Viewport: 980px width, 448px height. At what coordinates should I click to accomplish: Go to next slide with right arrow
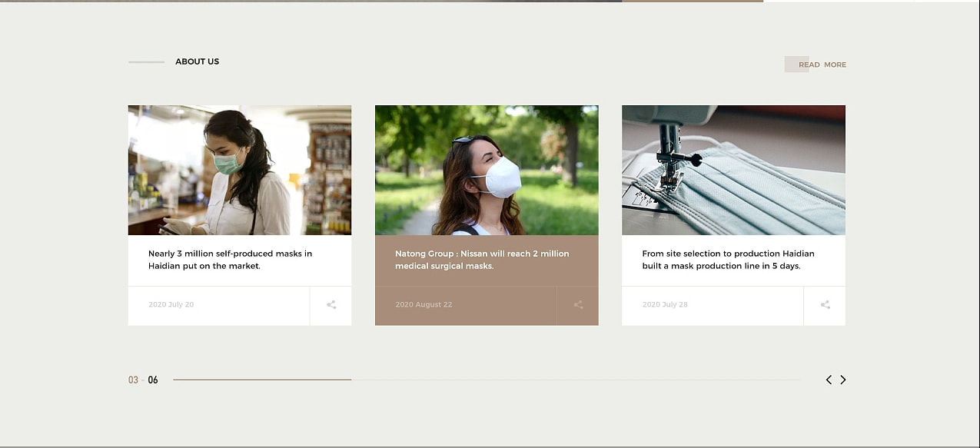click(x=843, y=380)
